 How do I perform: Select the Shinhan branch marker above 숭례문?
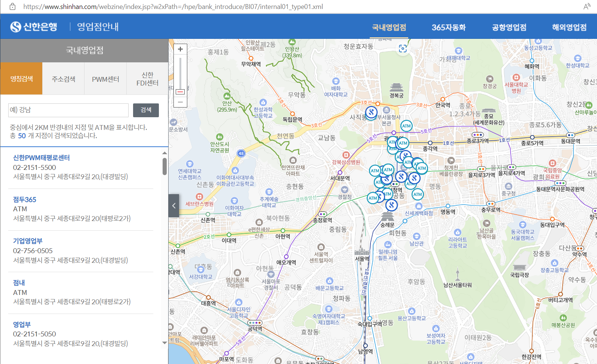(x=391, y=205)
